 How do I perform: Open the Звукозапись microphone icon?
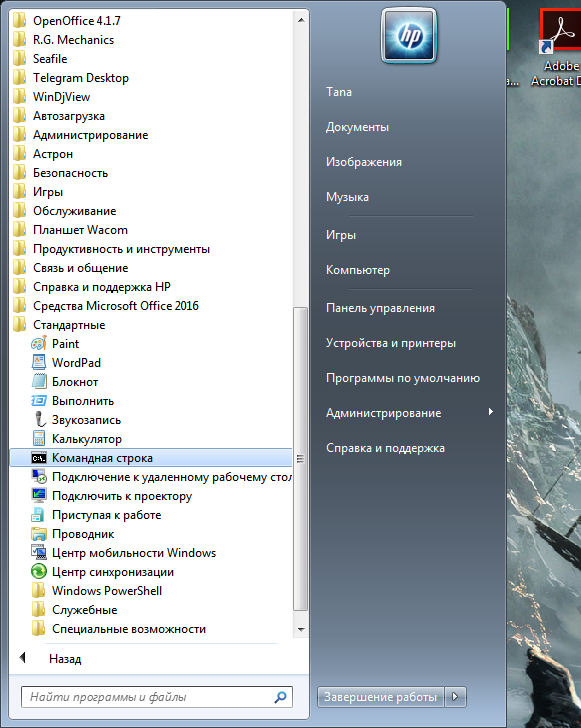click(x=39, y=420)
